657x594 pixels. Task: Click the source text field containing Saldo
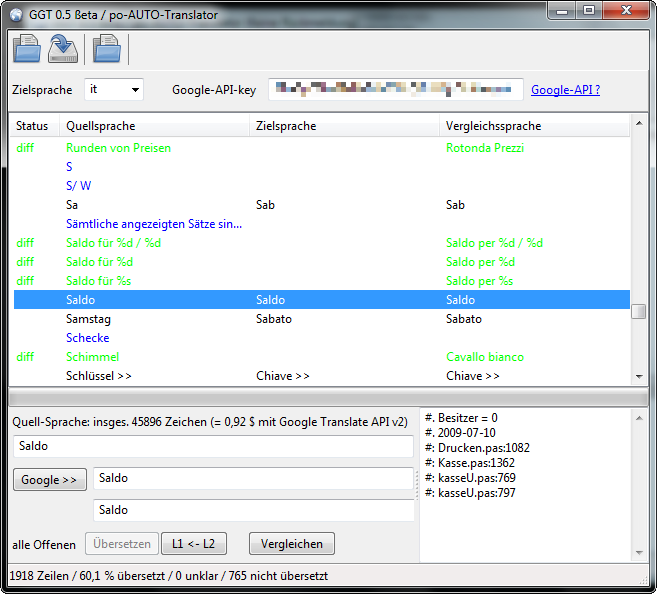pos(215,447)
